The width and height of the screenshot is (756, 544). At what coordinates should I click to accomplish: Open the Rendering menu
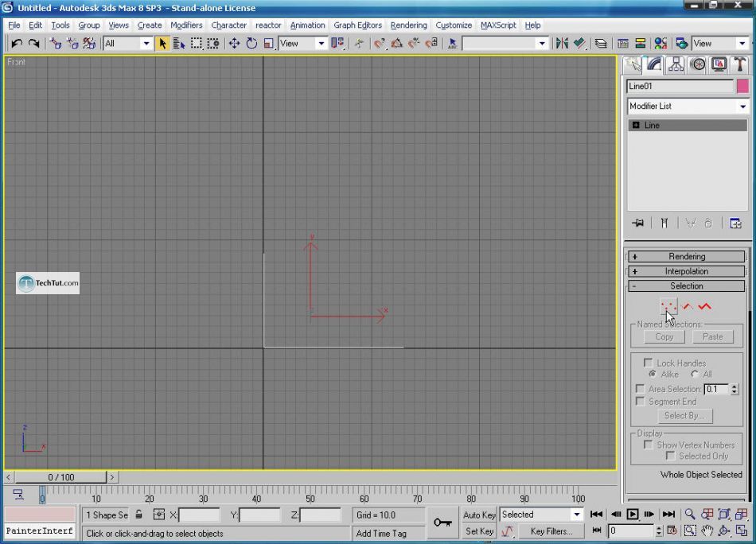408,25
